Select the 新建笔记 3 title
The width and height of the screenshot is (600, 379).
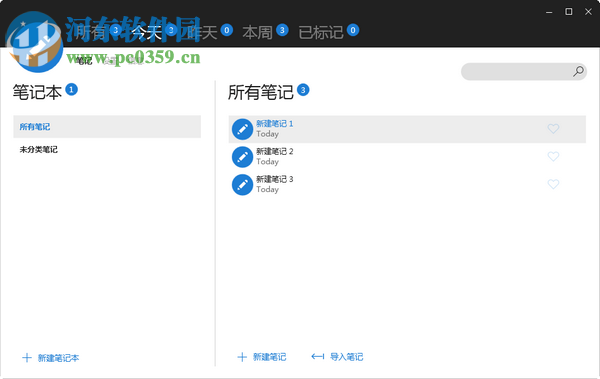(x=275, y=179)
